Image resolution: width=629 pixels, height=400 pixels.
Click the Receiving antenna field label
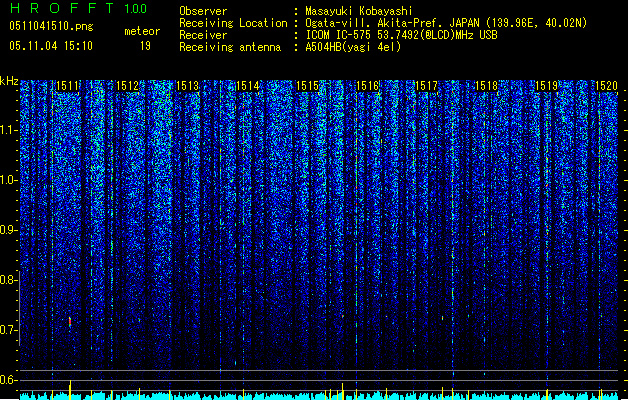(230, 47)
